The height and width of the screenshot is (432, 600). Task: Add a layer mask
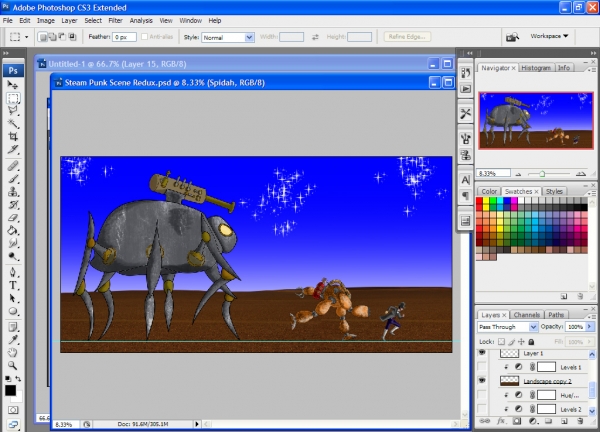click(517, 421)
